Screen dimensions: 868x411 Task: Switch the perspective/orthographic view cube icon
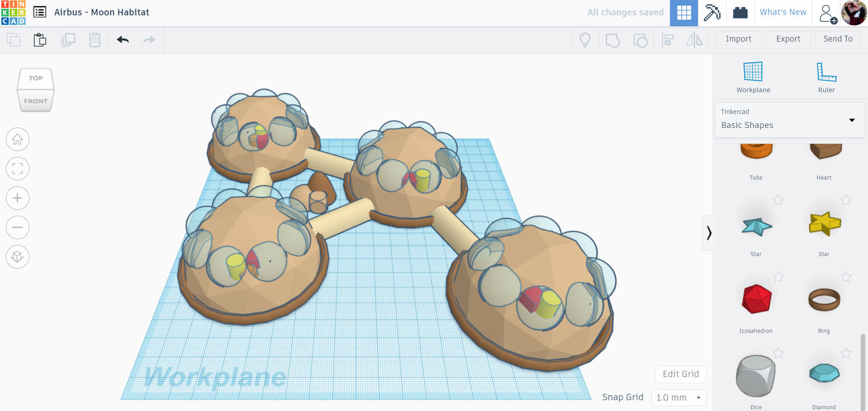18,257
